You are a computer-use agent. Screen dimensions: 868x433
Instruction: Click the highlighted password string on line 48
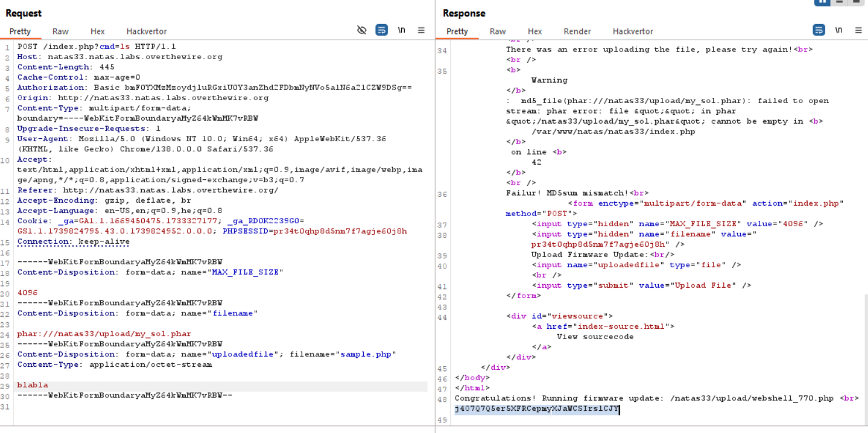536,410
